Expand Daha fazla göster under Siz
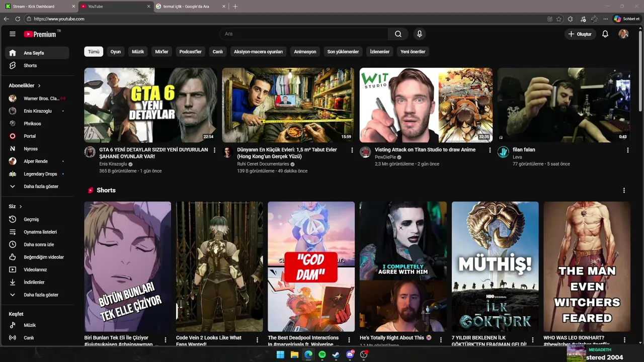Image resolution: width=644 pixels, height=362 pixels. [x=37, y=295]
